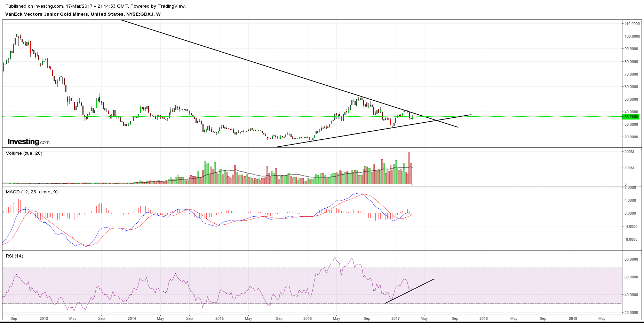644x323 pixels.
Task: Click the RSI (14) indicator label
Action: click(15, 256)
